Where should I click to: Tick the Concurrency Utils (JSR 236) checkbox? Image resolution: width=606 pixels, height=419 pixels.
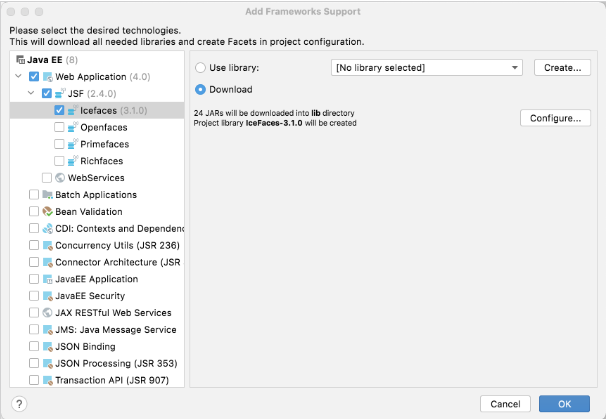(x=34, y=245)
